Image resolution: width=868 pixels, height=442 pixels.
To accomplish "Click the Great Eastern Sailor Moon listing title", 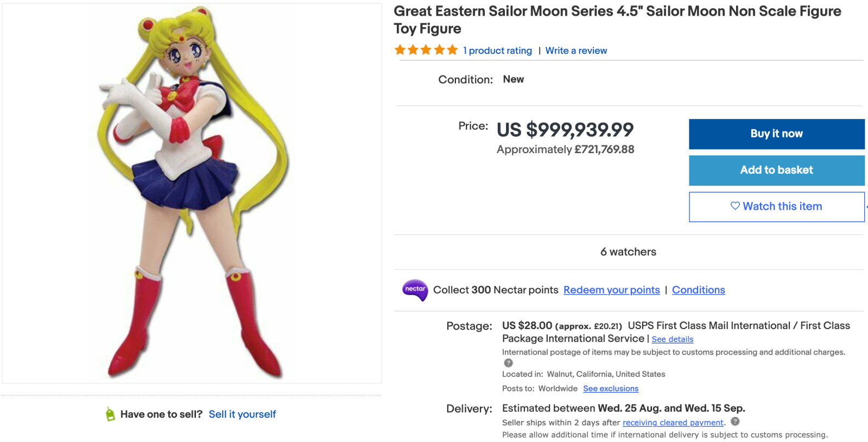I will (x=617, y=20).
